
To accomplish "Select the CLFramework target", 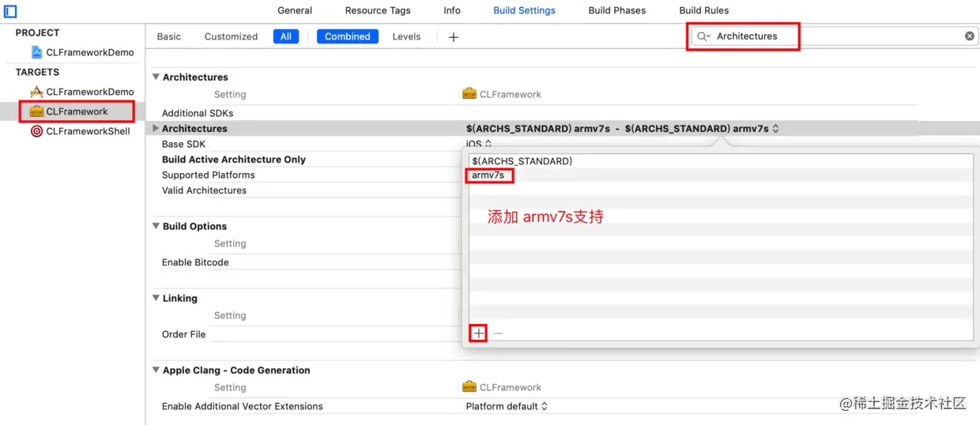I will (x=77, y=111).
